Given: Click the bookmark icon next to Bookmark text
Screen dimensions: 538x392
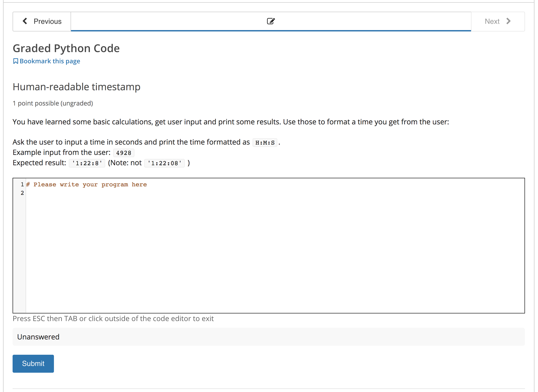Looking at the screenshot, I should 16,61.
